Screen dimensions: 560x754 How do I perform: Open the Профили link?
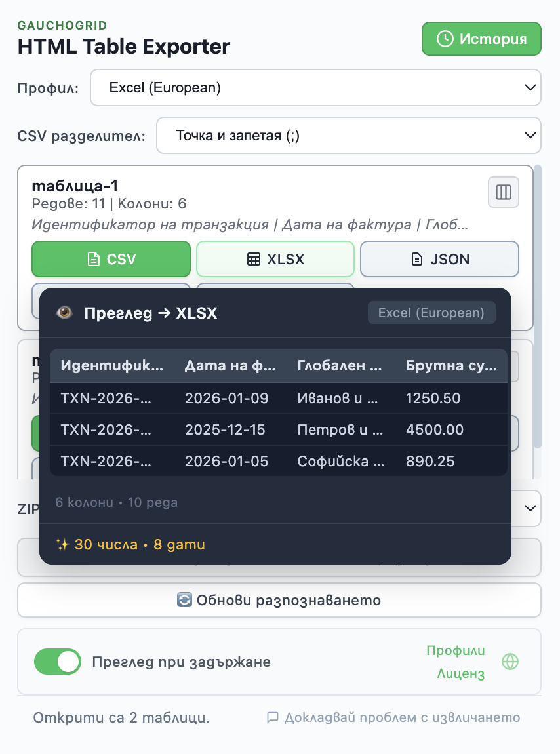pyautogui.click(x=456, y=650)
